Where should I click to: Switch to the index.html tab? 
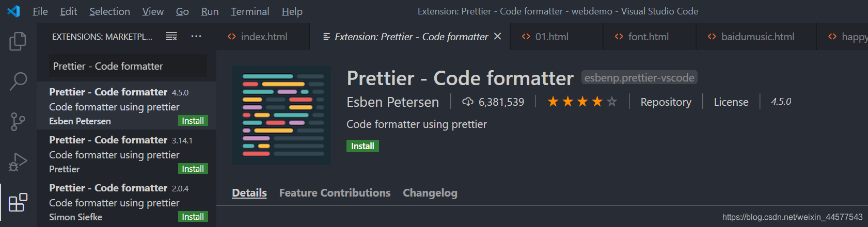click(x=263, y=37)
